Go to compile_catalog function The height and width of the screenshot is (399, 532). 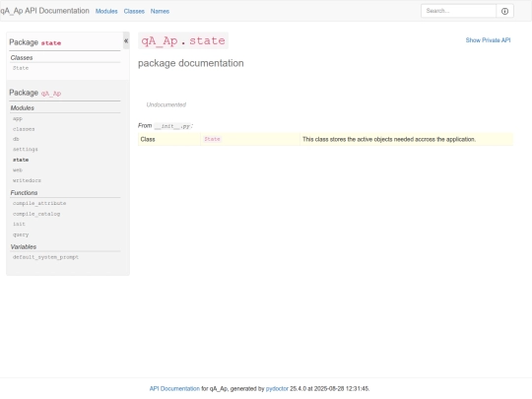36,214
